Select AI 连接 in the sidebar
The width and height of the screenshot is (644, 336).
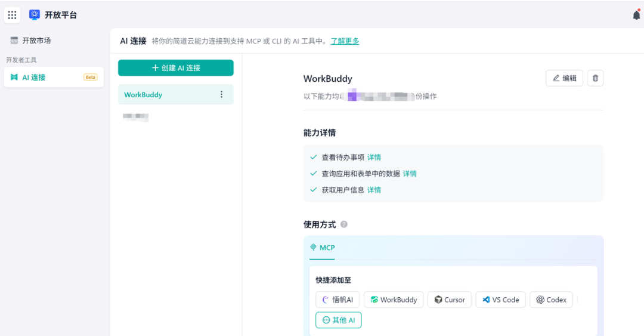pos(54,78)
